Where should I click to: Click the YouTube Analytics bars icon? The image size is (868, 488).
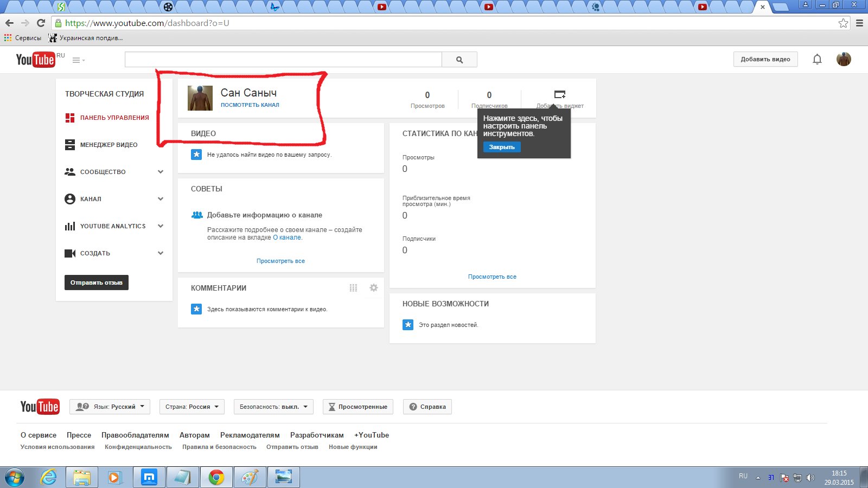(x=70, y=226)
